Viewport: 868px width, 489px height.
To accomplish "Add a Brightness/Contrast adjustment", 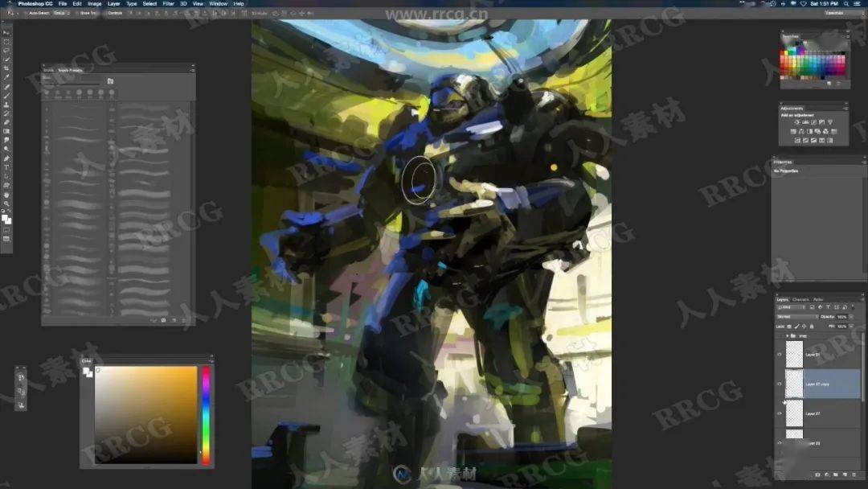I will (x=796, y=122).
